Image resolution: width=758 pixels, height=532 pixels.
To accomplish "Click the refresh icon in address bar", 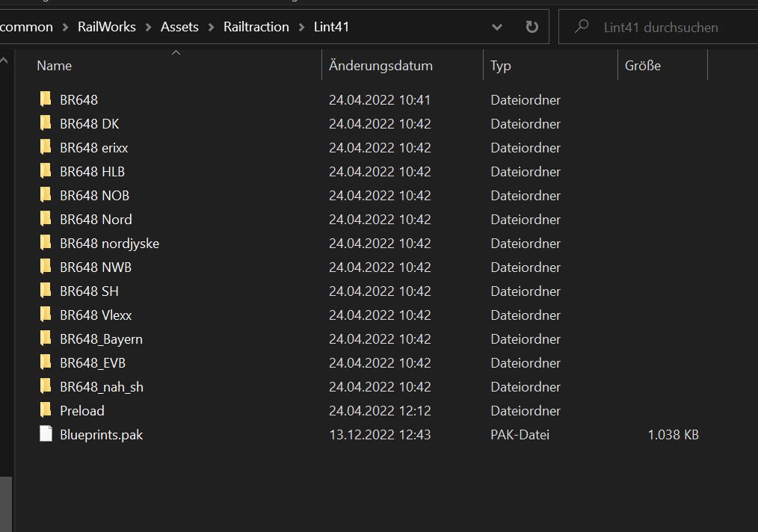I will (531, 27).
